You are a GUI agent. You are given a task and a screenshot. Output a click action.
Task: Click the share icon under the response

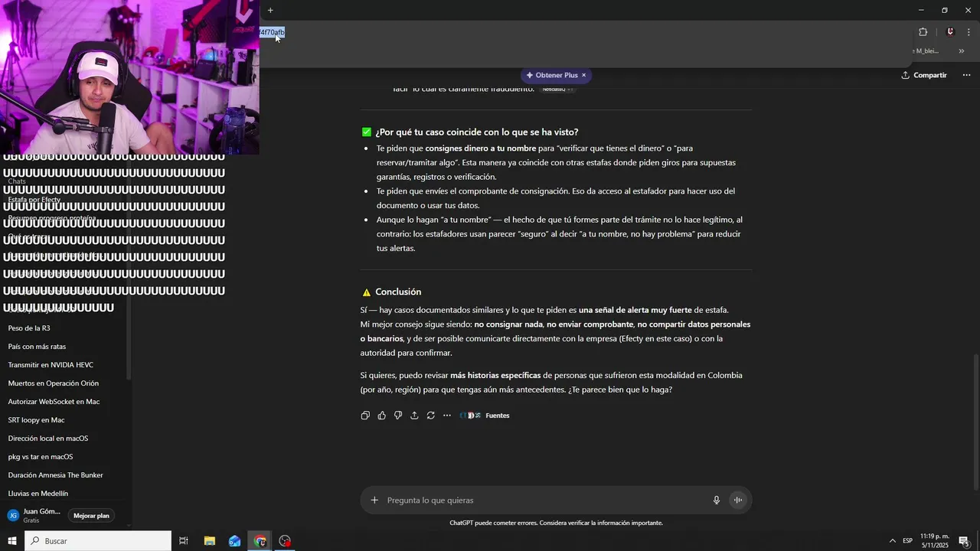[414, 416]
